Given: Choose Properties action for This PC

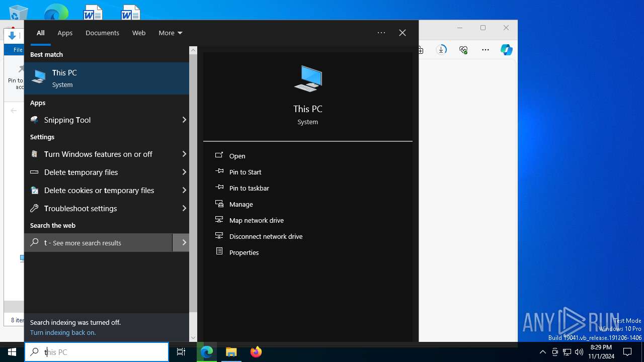Looking at the screenshot, I should tap(244, 252).
